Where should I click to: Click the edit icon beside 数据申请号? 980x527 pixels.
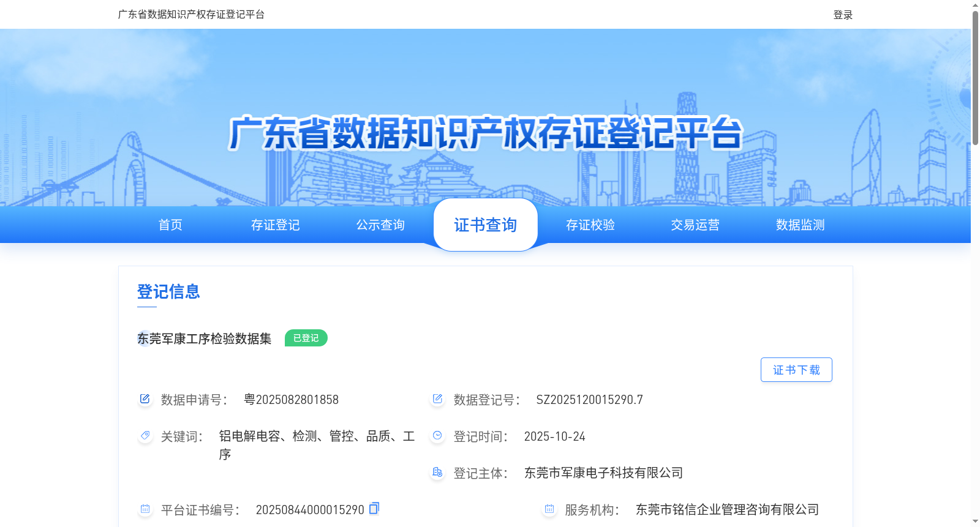click(145, 399)
